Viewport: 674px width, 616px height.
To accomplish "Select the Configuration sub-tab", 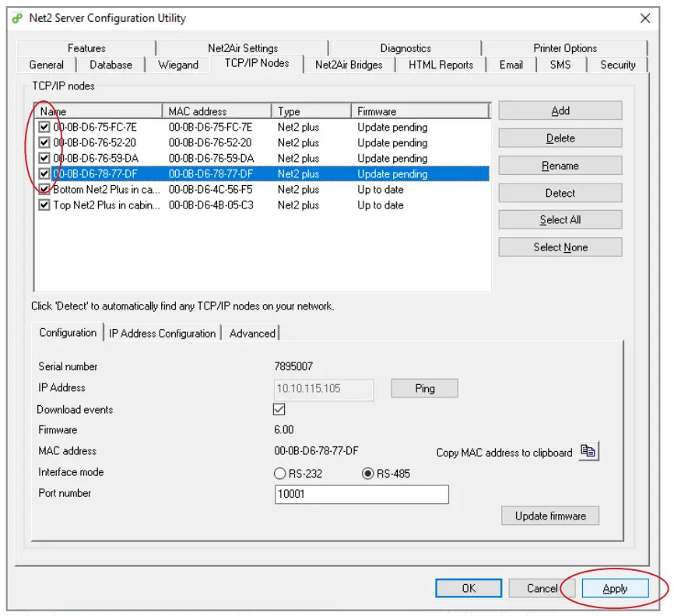I will point(68,333).
